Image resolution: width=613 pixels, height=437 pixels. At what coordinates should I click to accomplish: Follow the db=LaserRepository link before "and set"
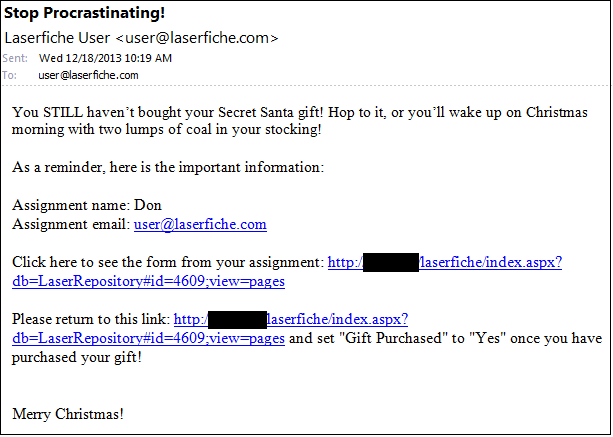pyautogui.click(x=148, y=338)
